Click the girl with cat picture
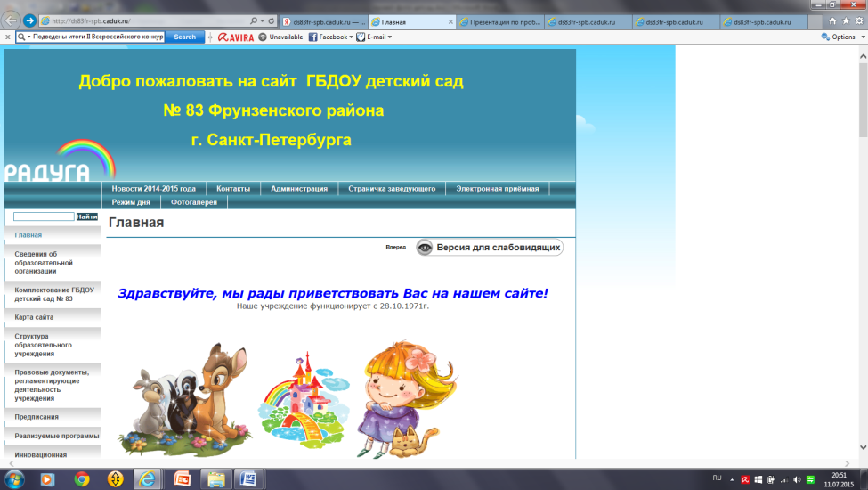868x490 pixels. [x=410, y=398]
